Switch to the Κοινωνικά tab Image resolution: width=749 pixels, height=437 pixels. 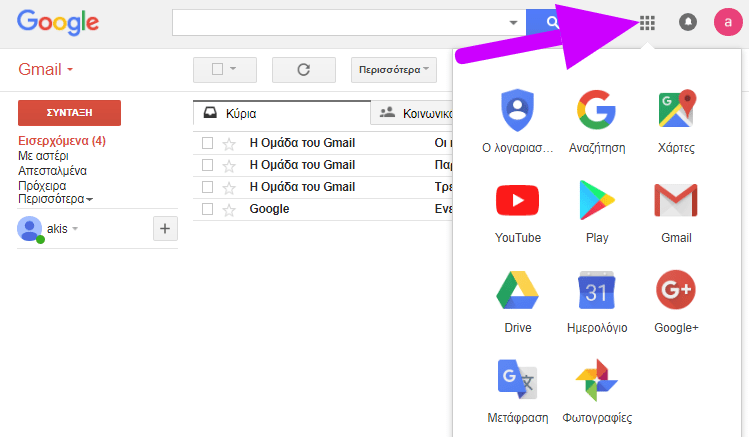pyautogui.click(x=412, y=113)
